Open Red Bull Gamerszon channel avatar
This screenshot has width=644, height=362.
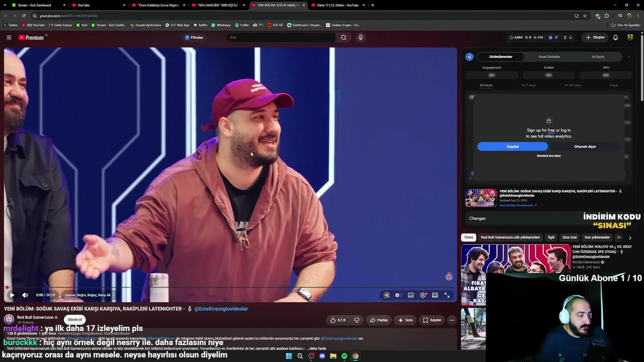pyautogui.click(x=9, y=319)
